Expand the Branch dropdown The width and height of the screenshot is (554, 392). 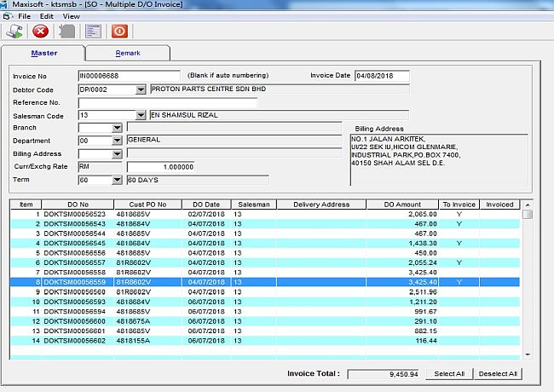point(117,128)
